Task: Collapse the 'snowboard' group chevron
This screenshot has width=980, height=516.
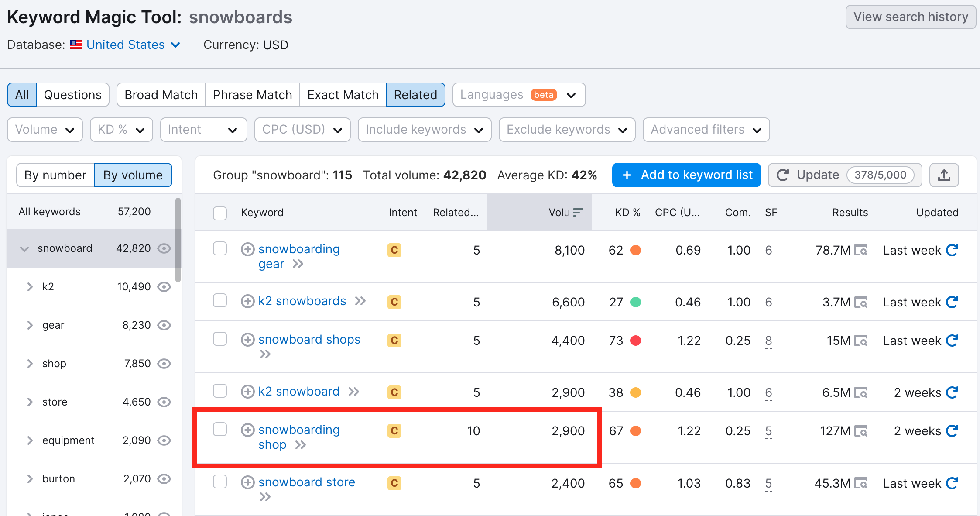Action: pyautogui.click(x=24, y=249)
